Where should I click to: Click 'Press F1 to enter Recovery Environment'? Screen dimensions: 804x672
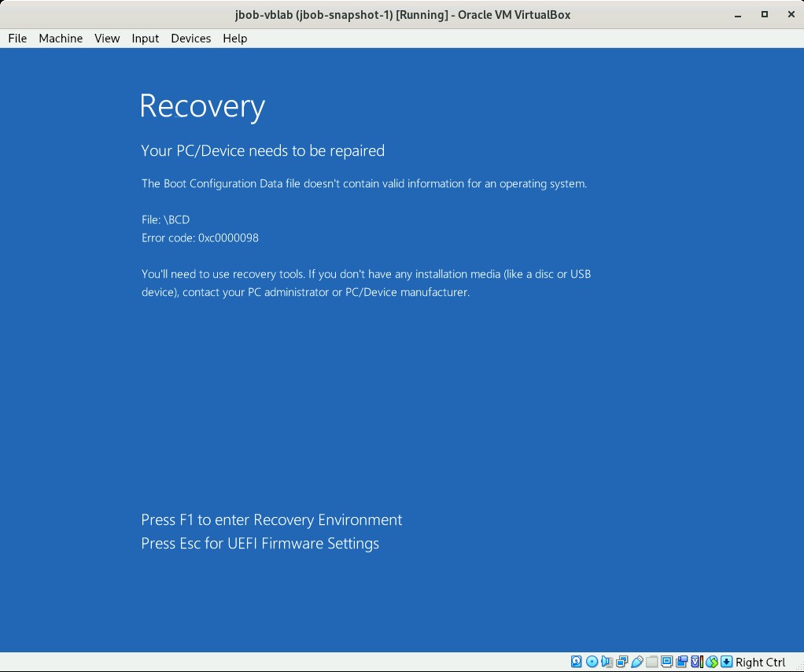(271, 519)
